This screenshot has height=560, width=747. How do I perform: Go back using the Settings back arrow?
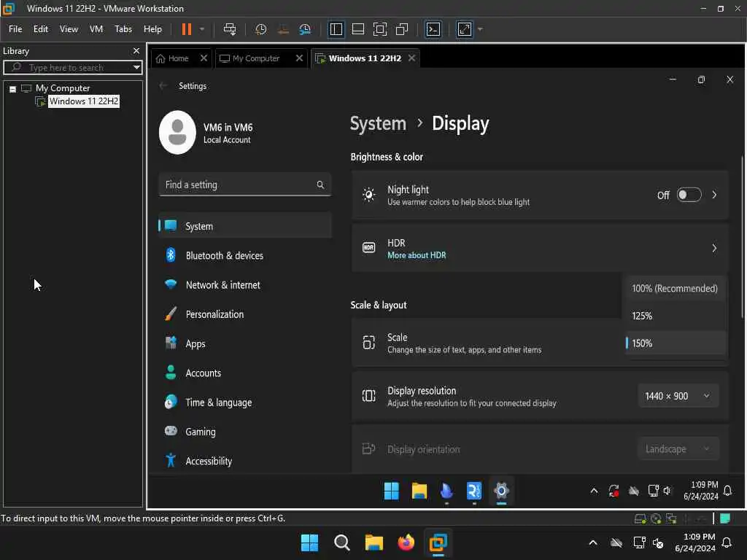163,86
